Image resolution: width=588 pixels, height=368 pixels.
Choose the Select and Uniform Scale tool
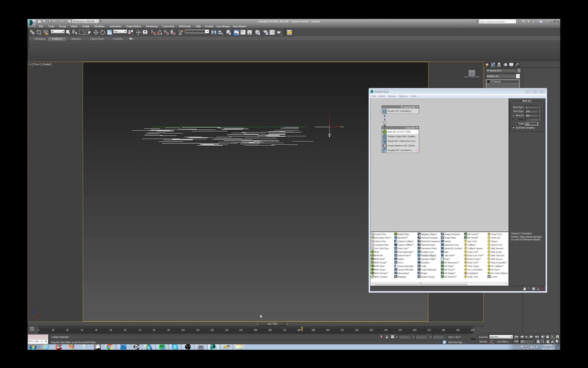[x=109, y=32]
